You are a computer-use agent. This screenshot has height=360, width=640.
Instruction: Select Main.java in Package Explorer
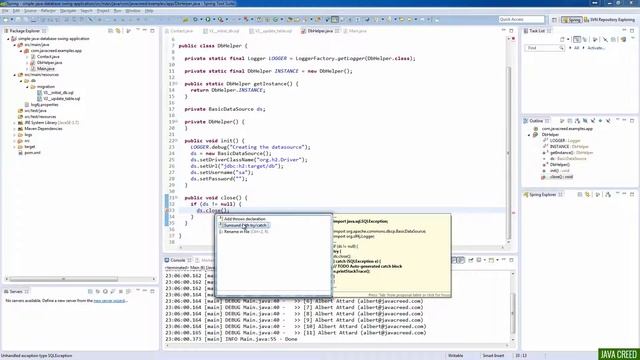[x=45, y=69]
